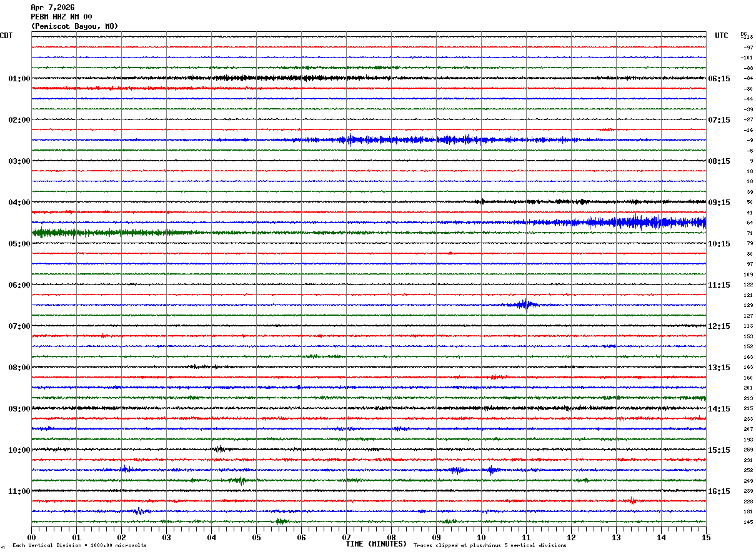Screen dimensions: 756x554
Task: Click the Apr 7,2026 date text
Action: [52, 8]
